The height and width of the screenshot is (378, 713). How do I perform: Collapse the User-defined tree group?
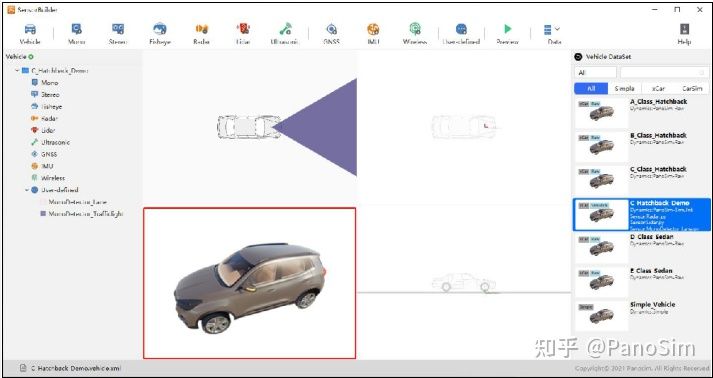27,190
